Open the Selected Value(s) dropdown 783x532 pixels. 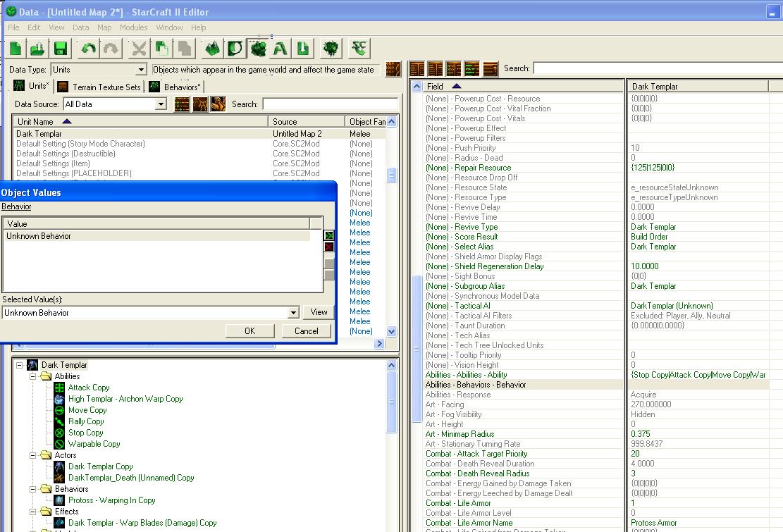coord(294,313)
